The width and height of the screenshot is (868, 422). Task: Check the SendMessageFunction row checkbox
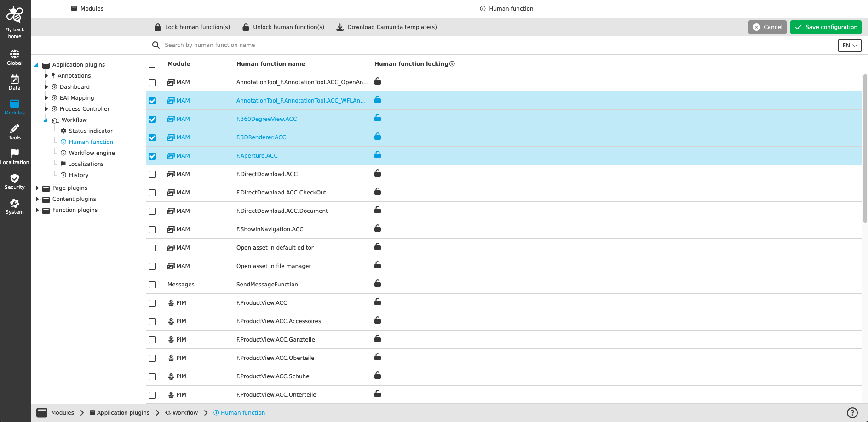coord(152,285)
